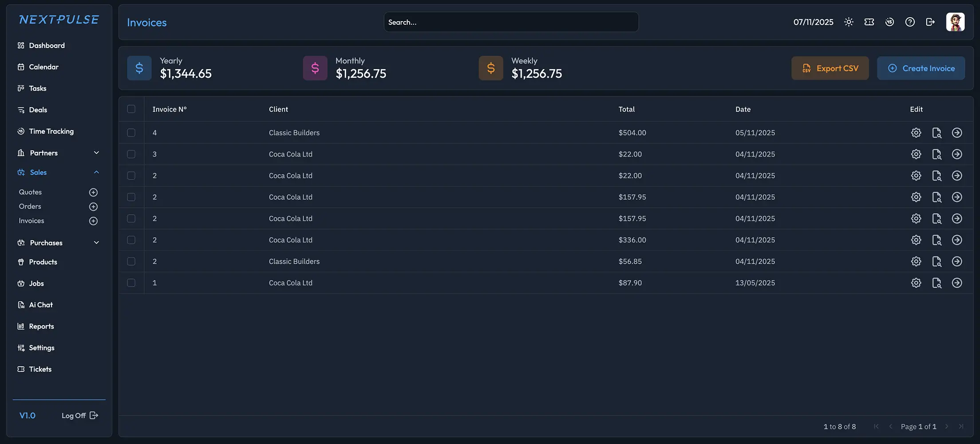This screenshot has width=980, height=444.
Task: Open the help question-mark icon
Action: pos(910,21)
